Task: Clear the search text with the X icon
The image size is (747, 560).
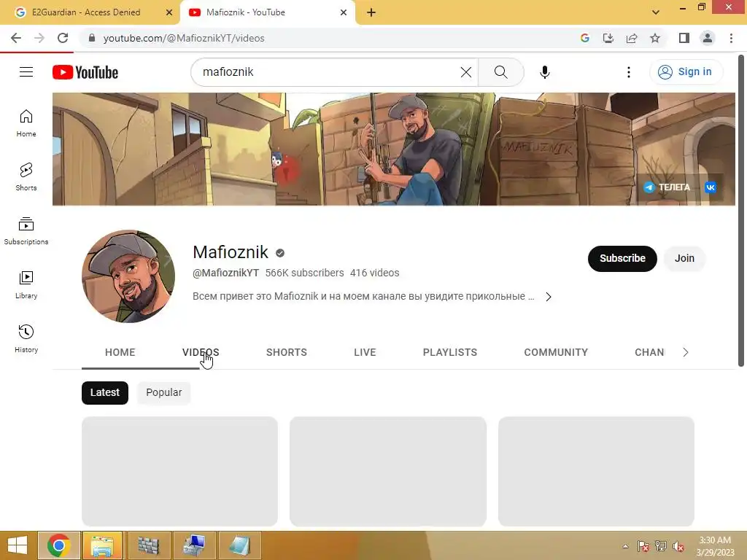Action: click(x=466, y=72)
